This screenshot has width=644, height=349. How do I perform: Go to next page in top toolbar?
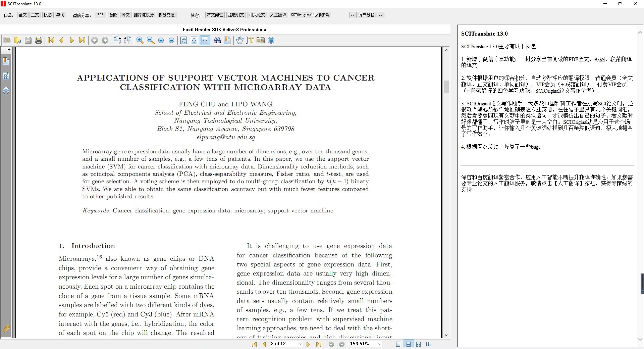(71, 40)
